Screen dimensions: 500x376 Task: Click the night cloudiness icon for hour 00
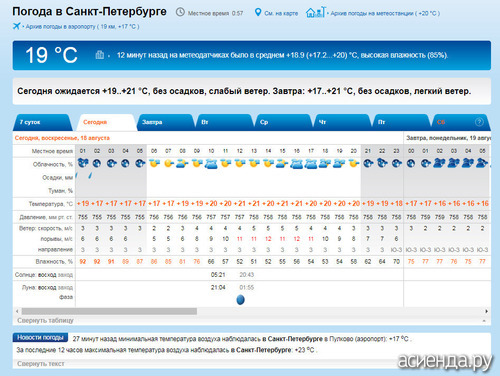[x=411, y=163]
